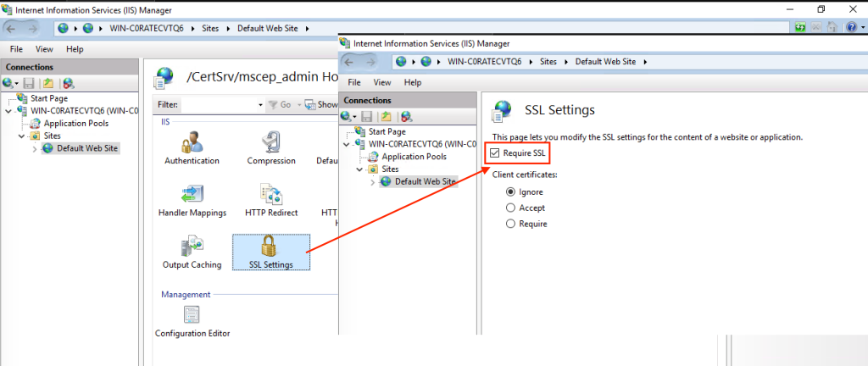This screenshot has height=366, width=868.
Task: Click Forward arrow in the rear IIS window
Action: [x=32, y=28]
